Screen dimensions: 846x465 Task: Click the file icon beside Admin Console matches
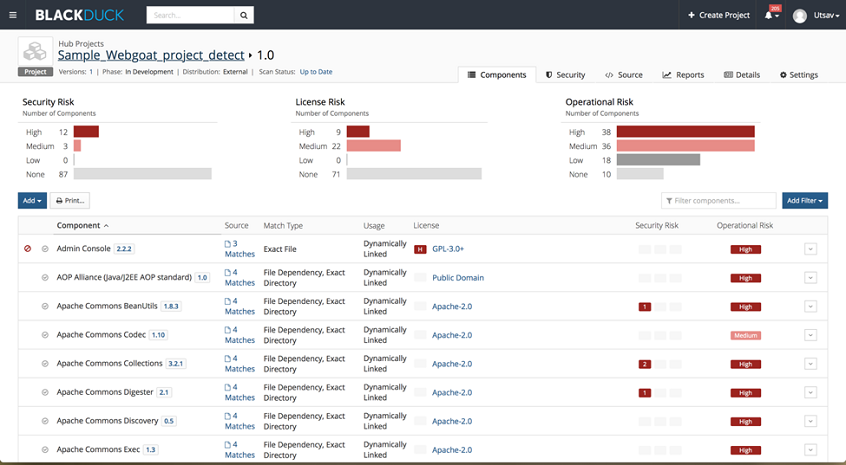228,244
